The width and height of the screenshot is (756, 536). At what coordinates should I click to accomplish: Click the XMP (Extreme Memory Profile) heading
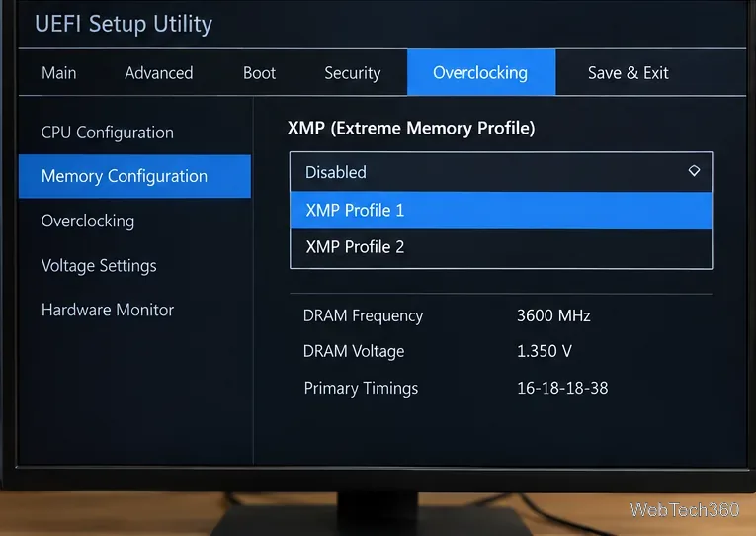point(411,129)
